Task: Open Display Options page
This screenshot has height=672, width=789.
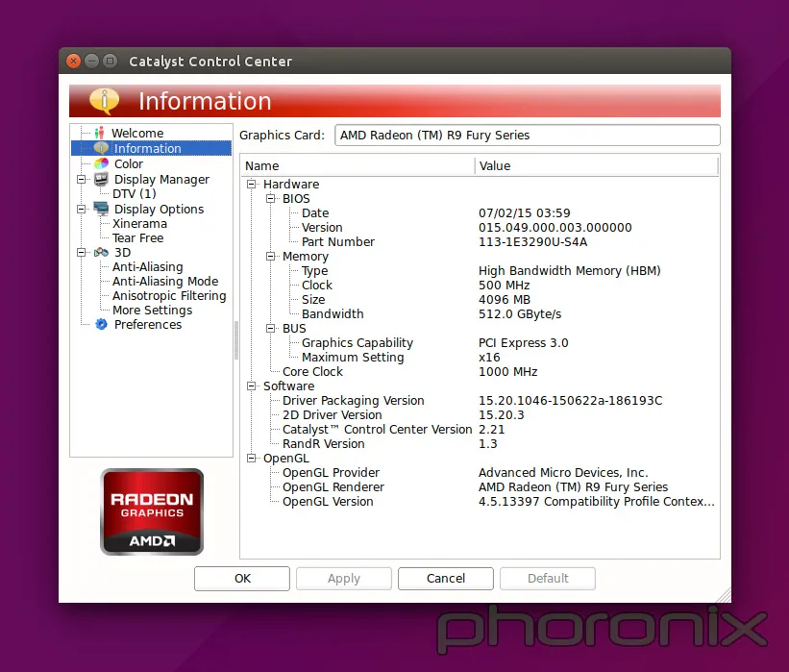Action: pos(159,209)
